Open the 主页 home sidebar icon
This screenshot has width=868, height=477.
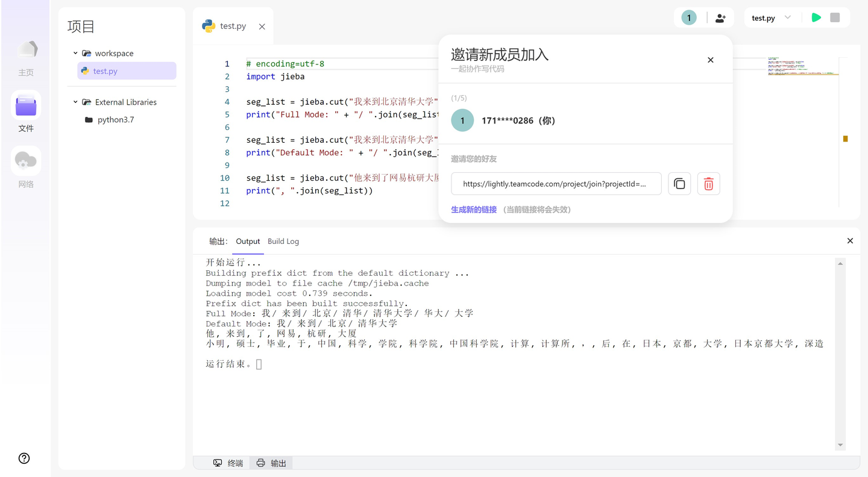(26, 58)
